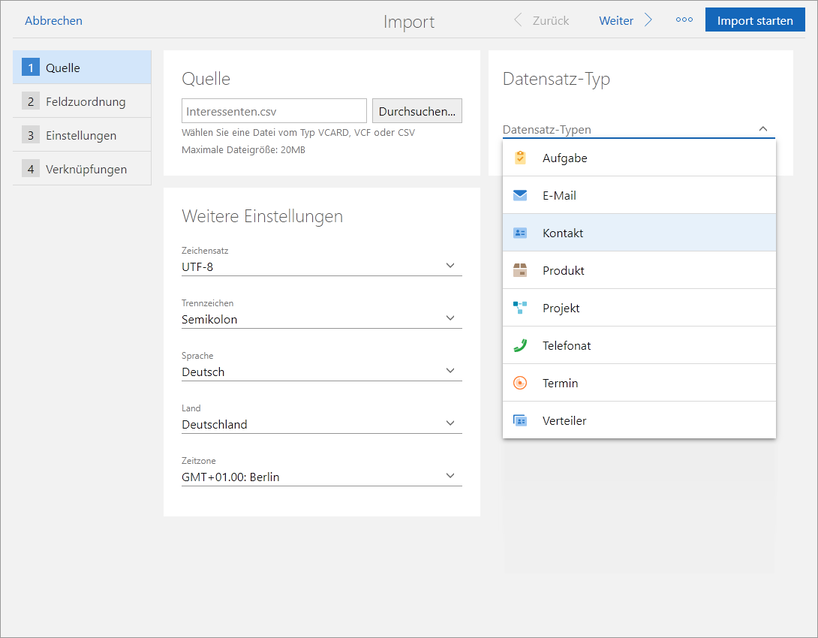Click the Verteiler list icon

(x=520, y=421)
